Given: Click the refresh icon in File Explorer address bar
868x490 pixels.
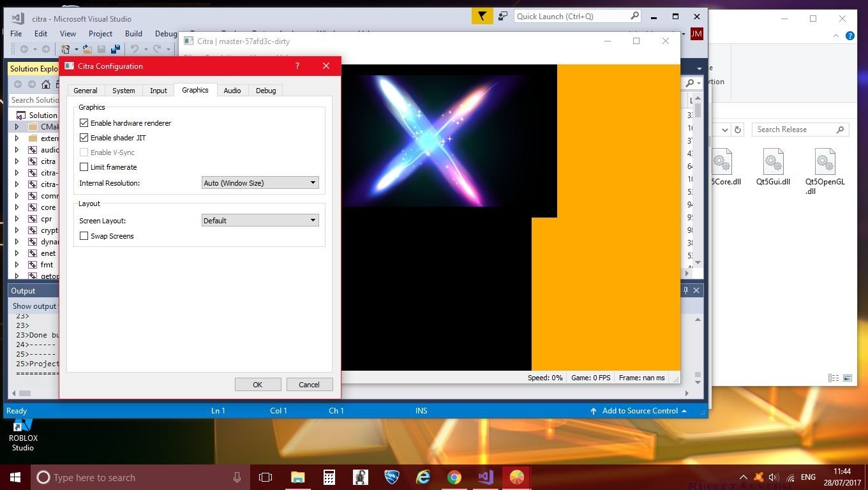Looking at the screenshot, I should 738,130.
